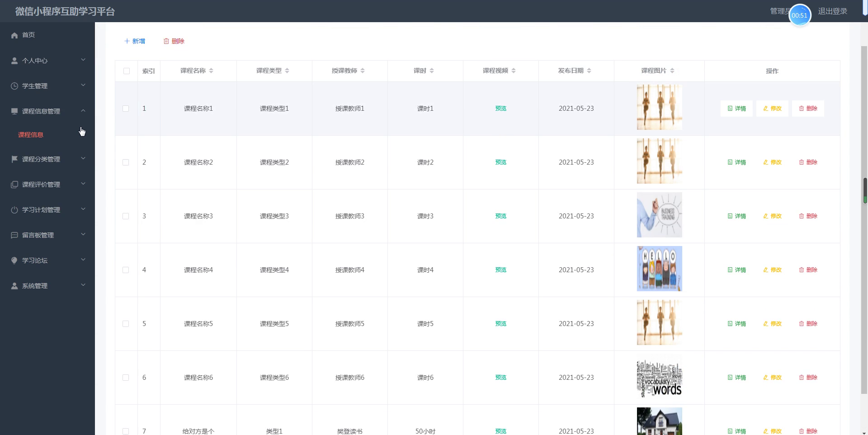Image resolution: width=868 pixels, height=435 pixels.
Task: Expand 课程评价管理 chevron in sidebar
Action: pyautogui.click(x=83, y=184)
